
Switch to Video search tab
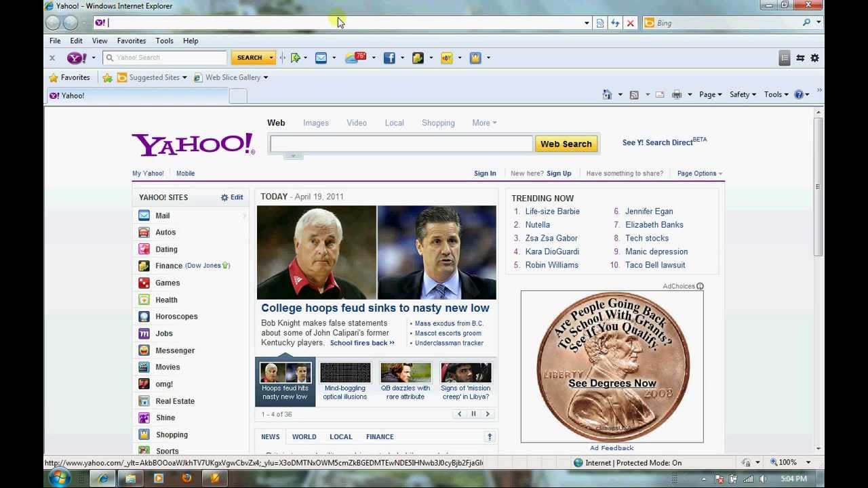tap(357, 123)
